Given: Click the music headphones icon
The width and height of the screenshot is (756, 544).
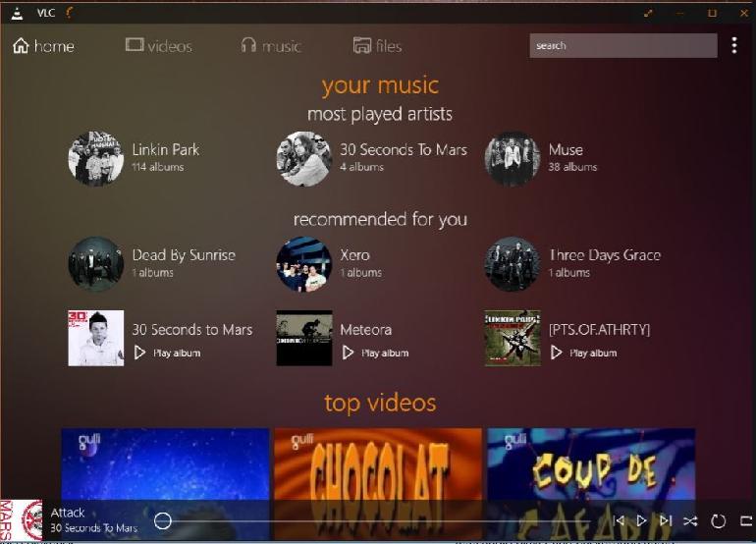Looking at the screenshot, I should 248,45.
